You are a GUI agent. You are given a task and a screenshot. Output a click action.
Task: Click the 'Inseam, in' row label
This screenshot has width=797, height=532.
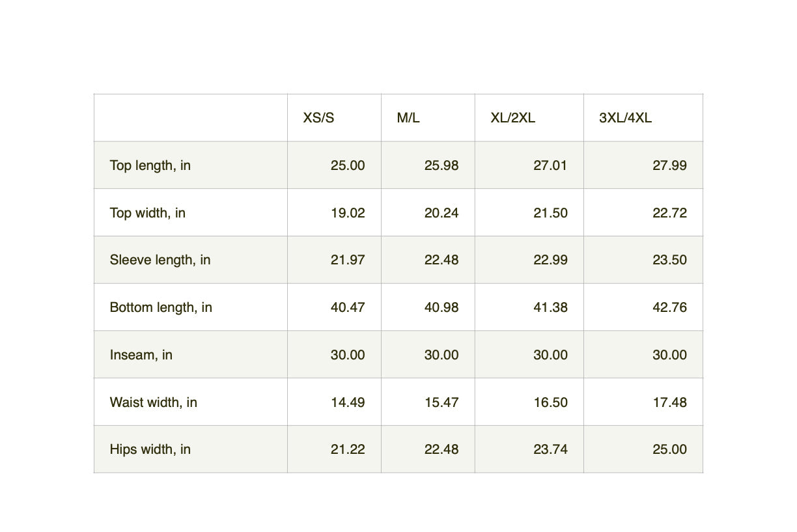pyautogui.click(x=141, y=355)
